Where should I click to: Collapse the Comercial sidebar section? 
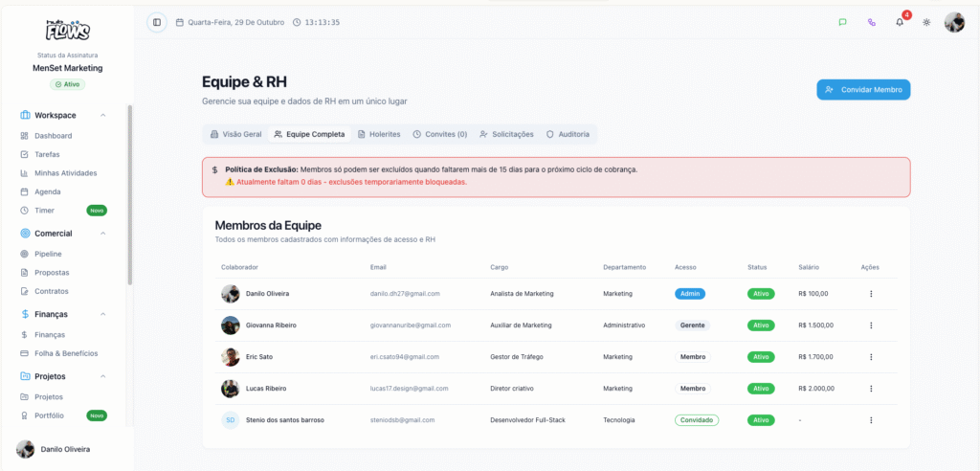[x=103, y=234]
